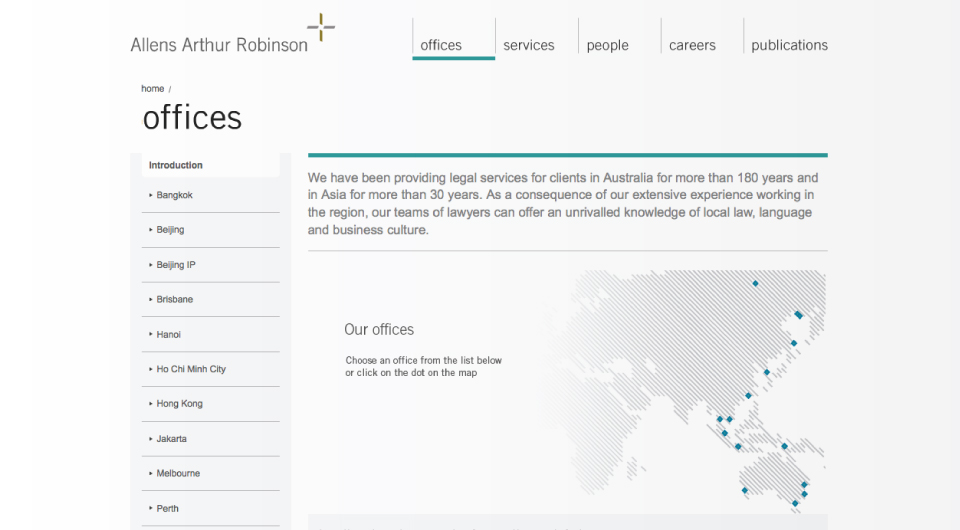The height and width of the screenshot is (530, 960).
Task: Open the services tab
Action: 528,45
